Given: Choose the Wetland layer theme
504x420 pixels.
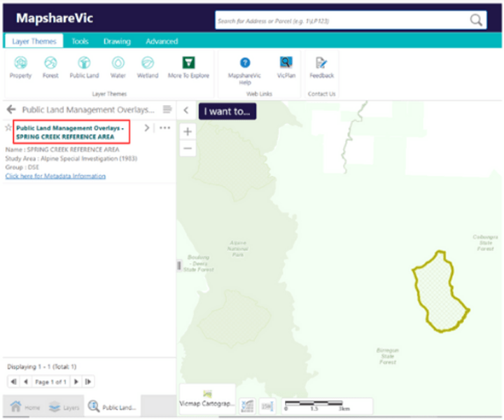Looking at the screenshot, I should point(148,67).
